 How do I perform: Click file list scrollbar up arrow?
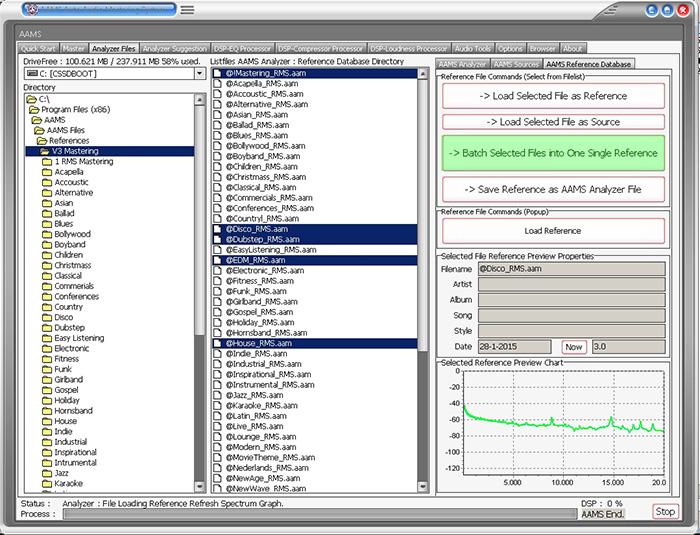[x=423, y=74]
